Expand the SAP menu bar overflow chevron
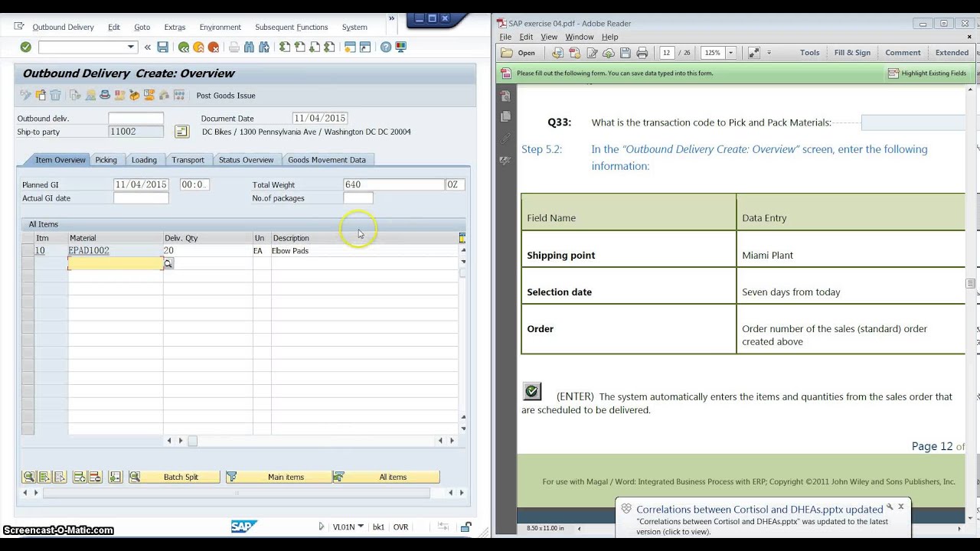 pyautogui.click(x=391, y=18)
